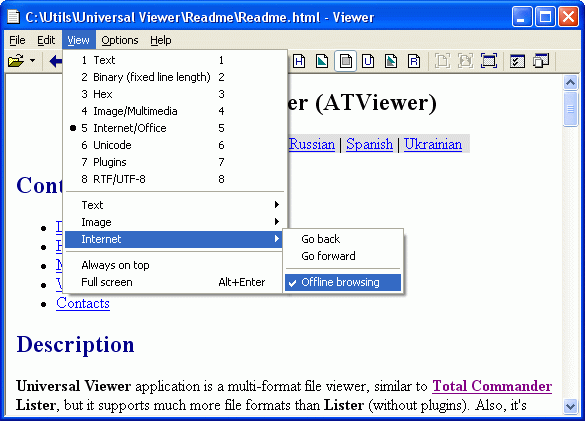Viewport: 585px width, 421px height.
Task: Select the Image/Multimedia mode toolbar icon
Action: 322,61
